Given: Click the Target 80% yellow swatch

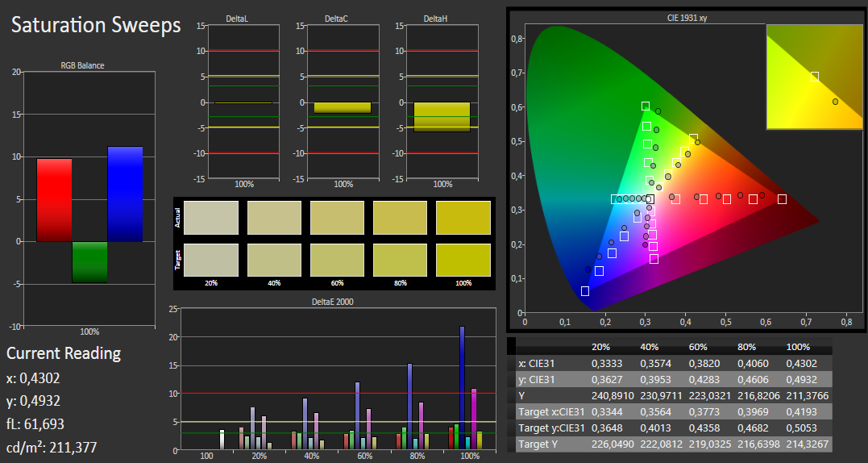Looking at the screenshot, I should click(x=401, y=261).
